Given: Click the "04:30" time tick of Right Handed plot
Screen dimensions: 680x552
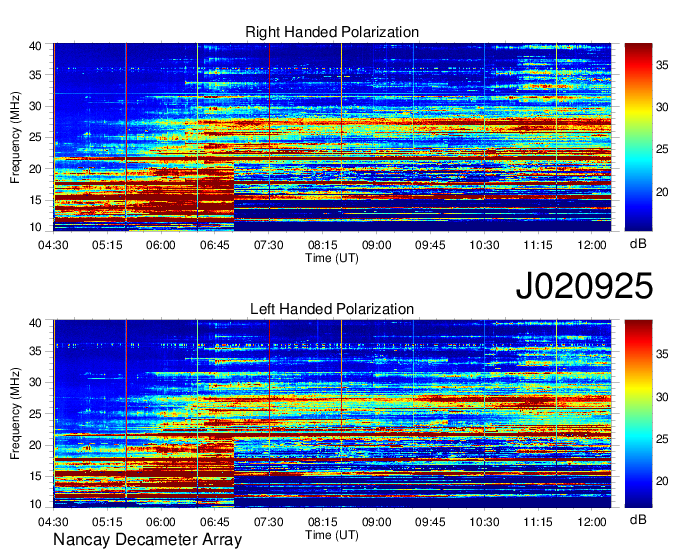Looking at the screenshot, I should [53, 245].
